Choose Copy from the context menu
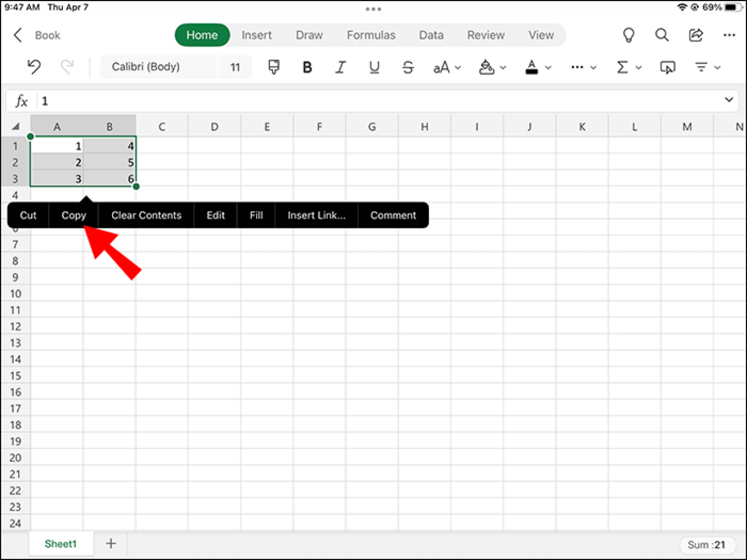 [x=74, y=215]
